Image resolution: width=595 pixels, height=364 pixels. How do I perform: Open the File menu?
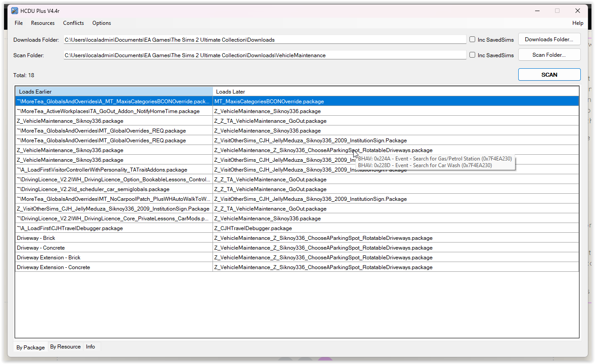(18, 23)
